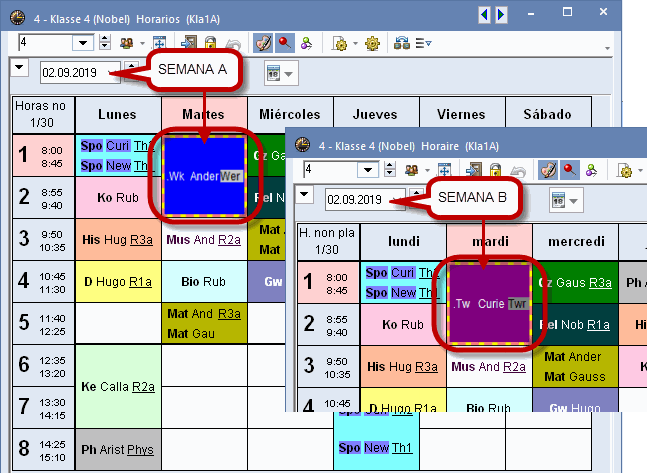Click the master data people icon in Horaire
This screenshot has height=473, width=647.
pyautogui.click(x=411, y=170)
